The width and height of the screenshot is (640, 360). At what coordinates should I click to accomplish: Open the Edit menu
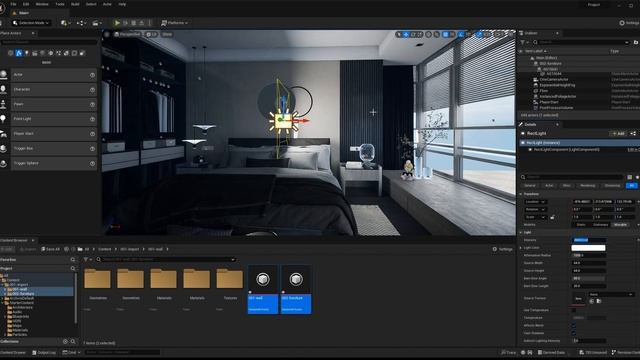coord(26,4)
